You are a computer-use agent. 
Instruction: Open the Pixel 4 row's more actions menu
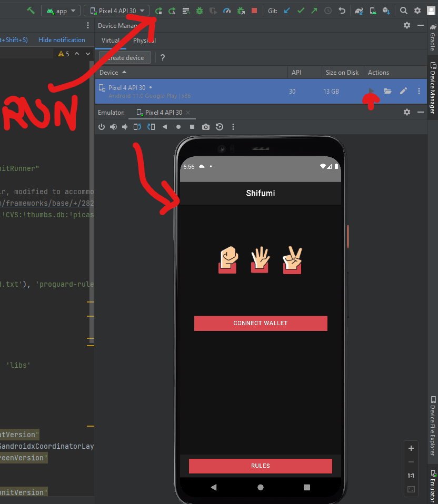point(419,91)
